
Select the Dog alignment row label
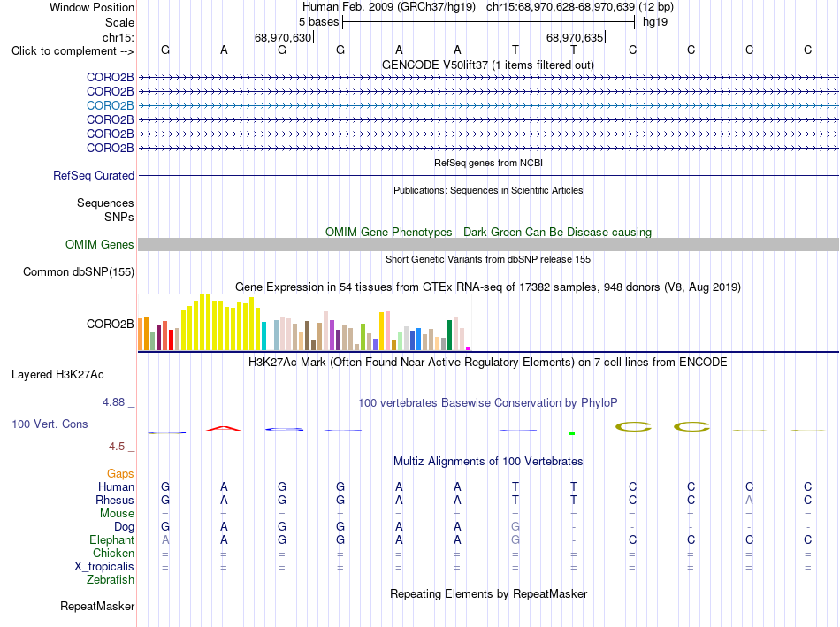coord(124,527)
